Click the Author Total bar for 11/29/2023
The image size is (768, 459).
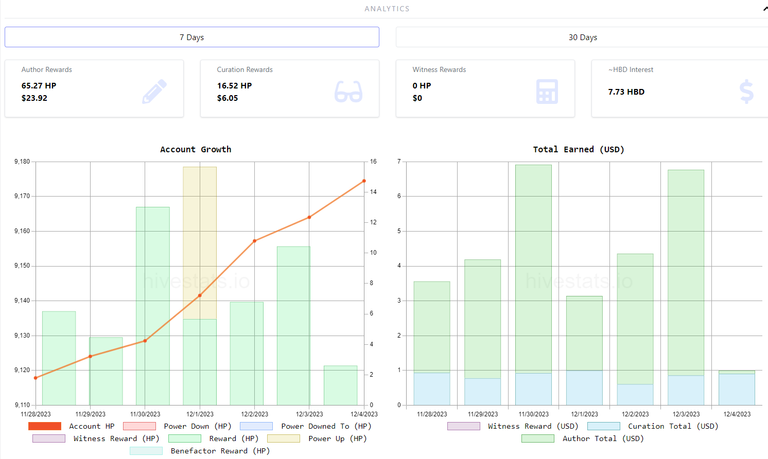pos(482,319)
